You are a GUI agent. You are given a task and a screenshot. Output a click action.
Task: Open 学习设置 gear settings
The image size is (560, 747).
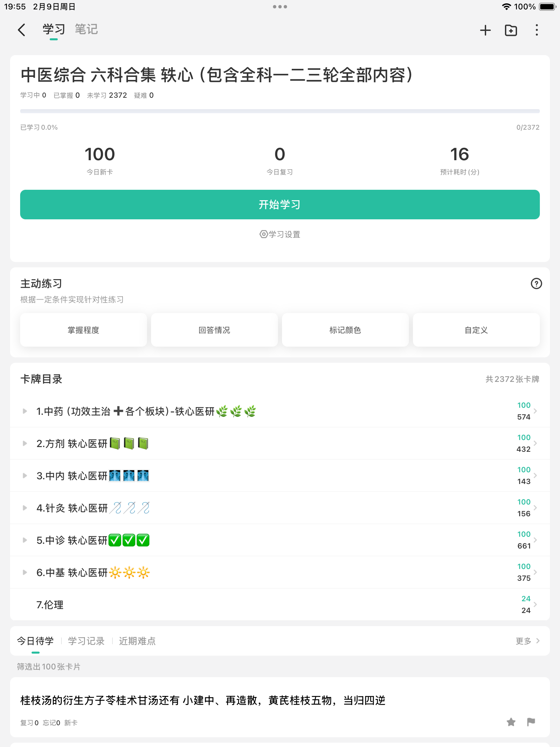[280, 234]
